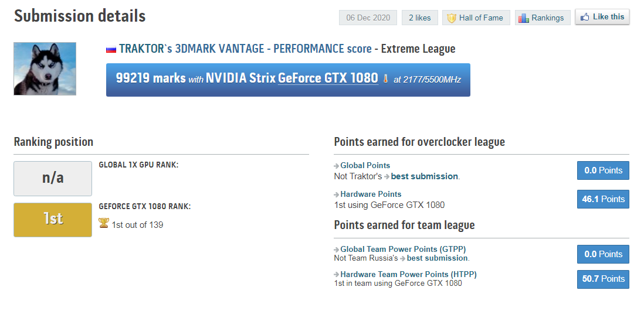Open Global Team Power Points (GTPP) link
The image size is (644, 321).
click(403, 249)
